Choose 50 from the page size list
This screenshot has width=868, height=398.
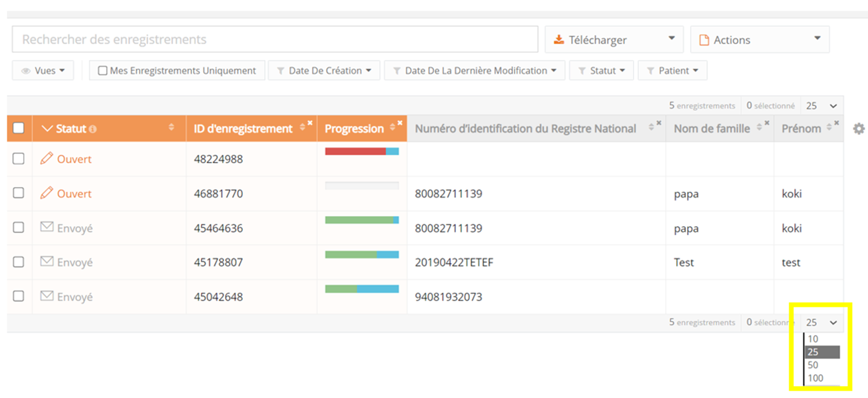click(813, 365)
